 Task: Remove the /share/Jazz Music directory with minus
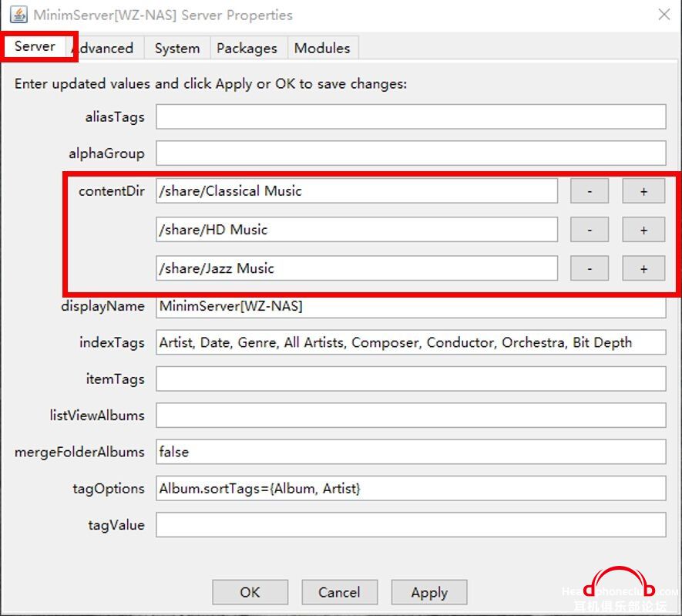click(590, 268)
